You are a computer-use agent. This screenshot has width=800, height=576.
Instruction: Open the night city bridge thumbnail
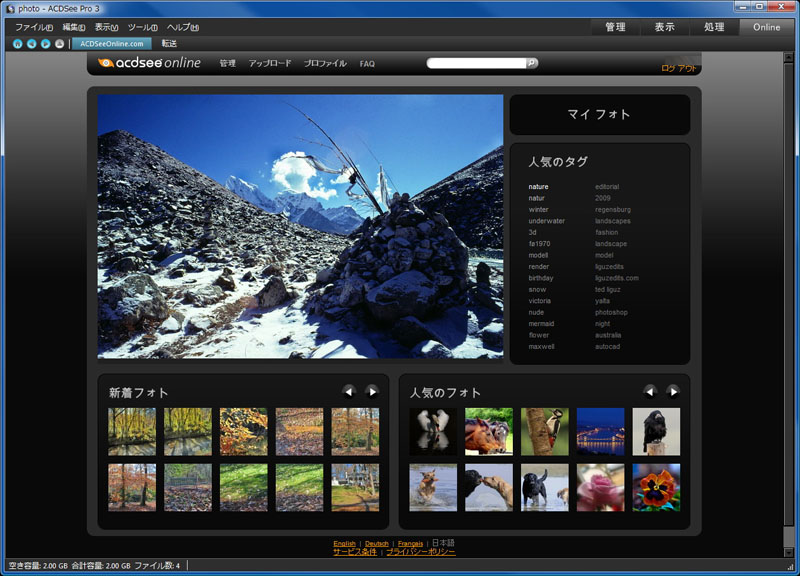click(601, 431)
